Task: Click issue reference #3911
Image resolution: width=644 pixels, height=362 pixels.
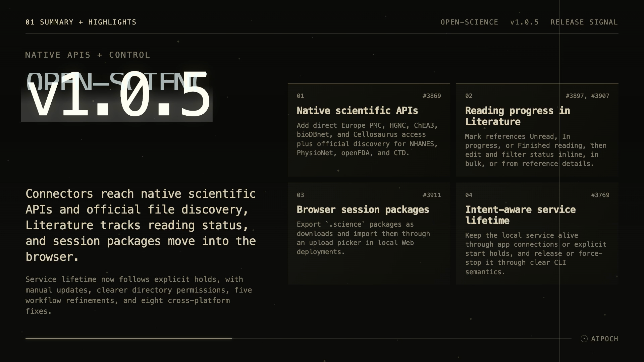Action: [432, 195]
